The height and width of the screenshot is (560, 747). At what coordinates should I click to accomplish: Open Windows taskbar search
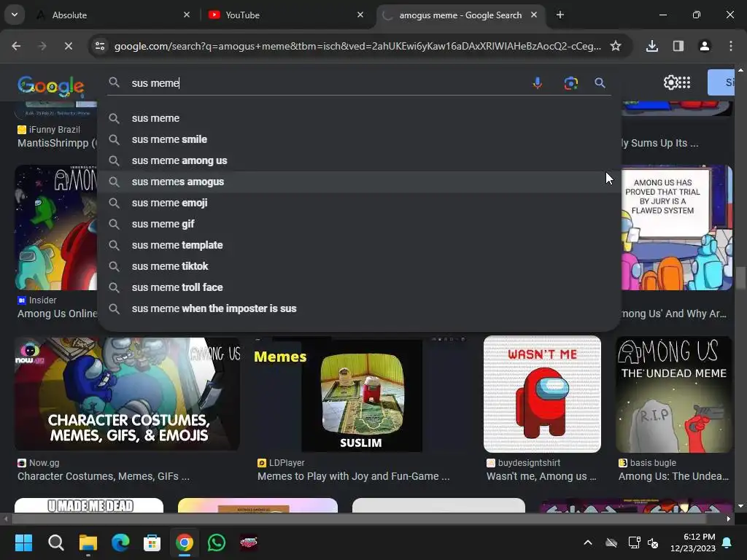tap(55, 542)
